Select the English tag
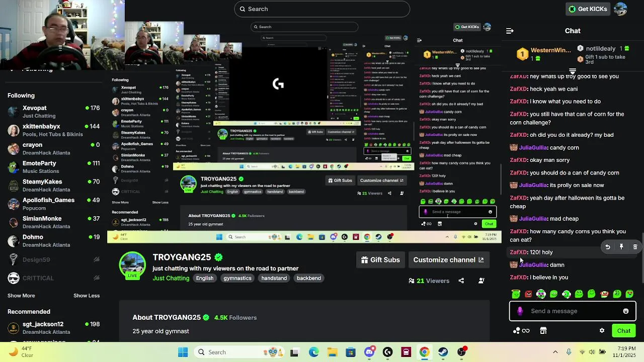Viewport: 644px width, 362px height. coord(205,278)
